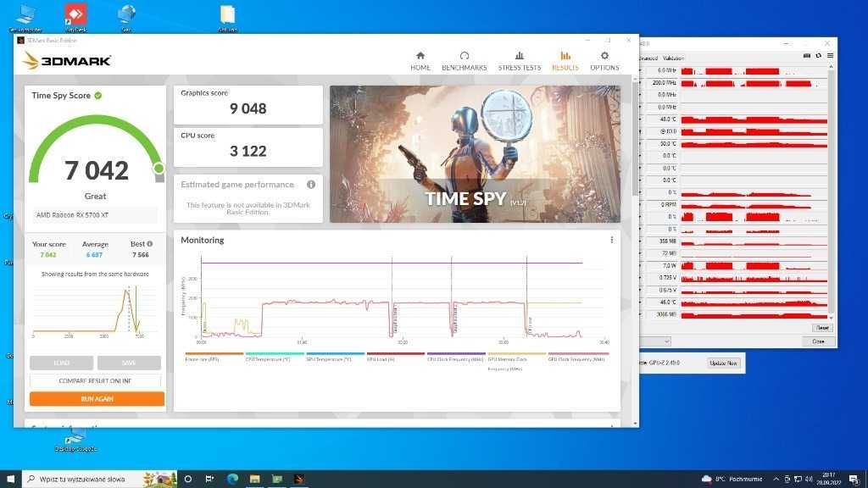Open the GPU-Z dropdown arrow for 0.725 V sensor
Image resolution: width=868 pixels, height=488 pixels.
coord(641,278)
